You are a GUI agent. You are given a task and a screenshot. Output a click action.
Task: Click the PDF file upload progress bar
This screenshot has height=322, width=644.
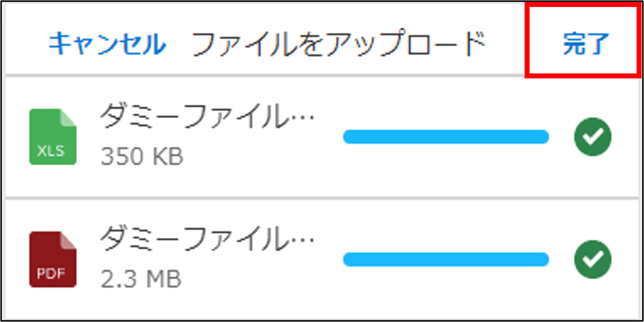pos(446,259)
